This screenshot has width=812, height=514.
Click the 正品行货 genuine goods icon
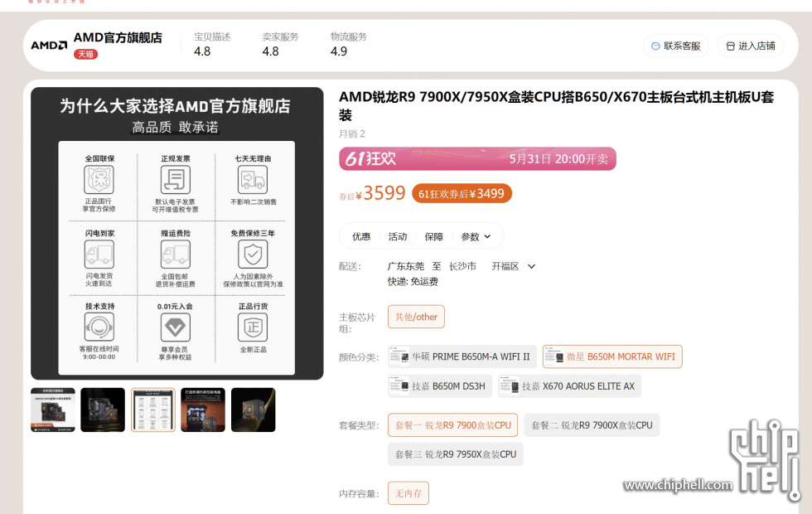pyautogui.click(x=253, y=327)
